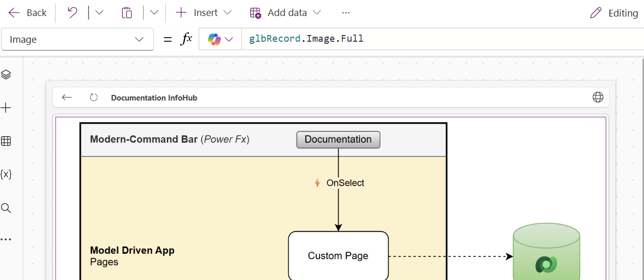Viewport: 644px width, 280px height.
Task: Open the toolbar overflow ellipsis menu
Action: coord(345,13)
